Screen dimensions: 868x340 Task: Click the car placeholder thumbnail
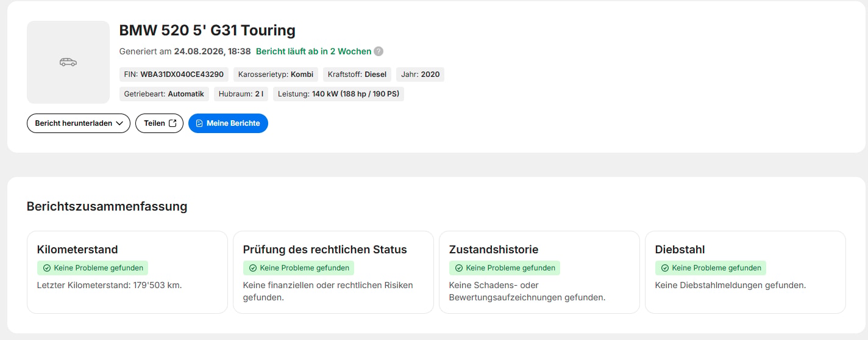point(68,62)
